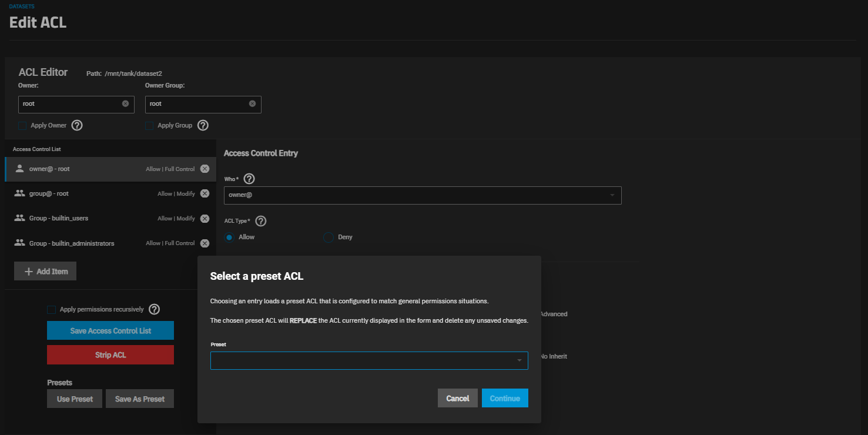Image resolution: width=868 pixels, height=435 pixels.
Task: Show help for ACL Type
Action: (x=261, y=221)
